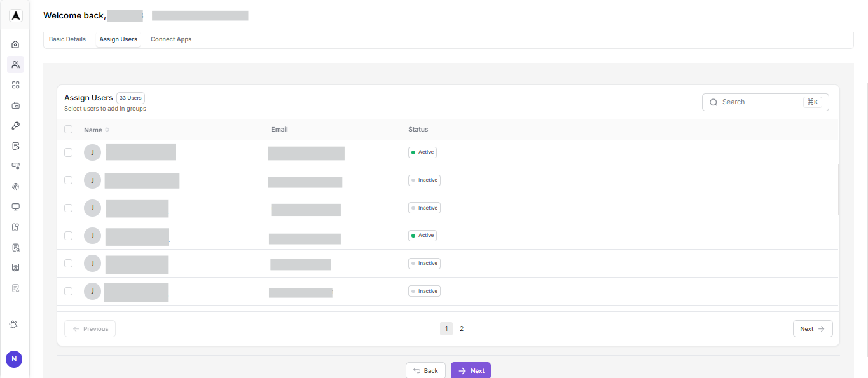
Task: Select the key icon in sidebar
Action: coord(15,125)
